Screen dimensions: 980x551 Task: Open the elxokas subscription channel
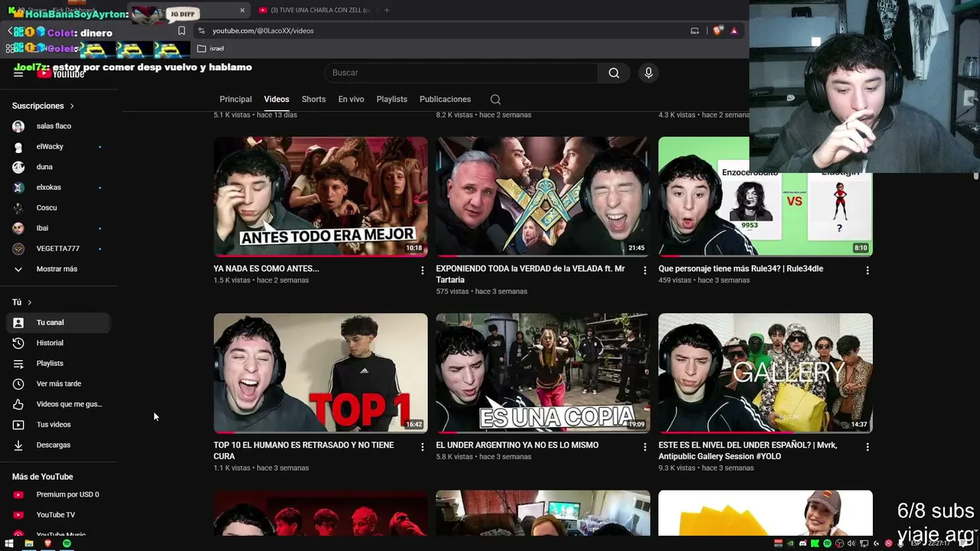(x=58, y=187)
